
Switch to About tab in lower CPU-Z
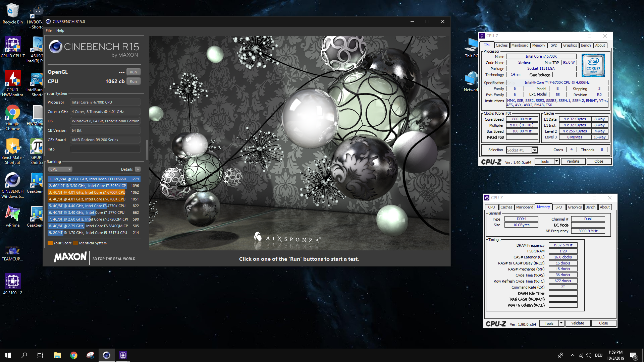pos(605,207)
